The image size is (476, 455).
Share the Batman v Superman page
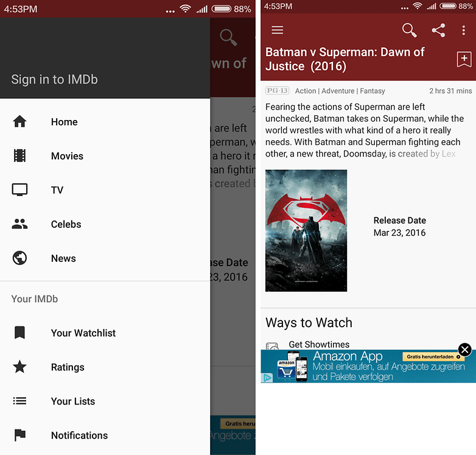tap(438, 30)
